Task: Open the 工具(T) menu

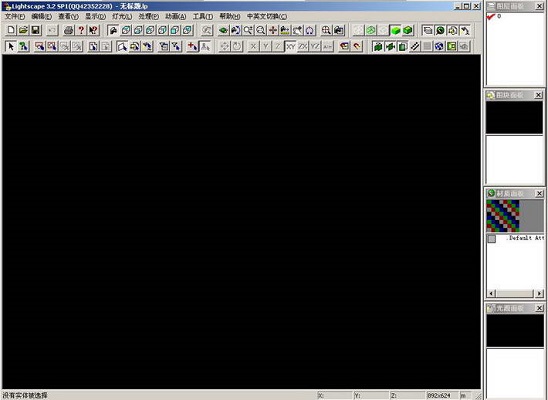Action: click(203, 16)
